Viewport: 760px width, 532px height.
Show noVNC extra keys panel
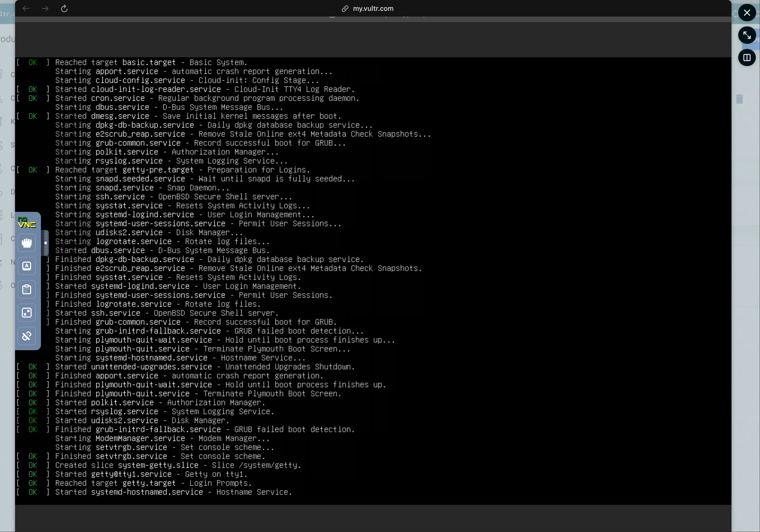coord(27,266)
